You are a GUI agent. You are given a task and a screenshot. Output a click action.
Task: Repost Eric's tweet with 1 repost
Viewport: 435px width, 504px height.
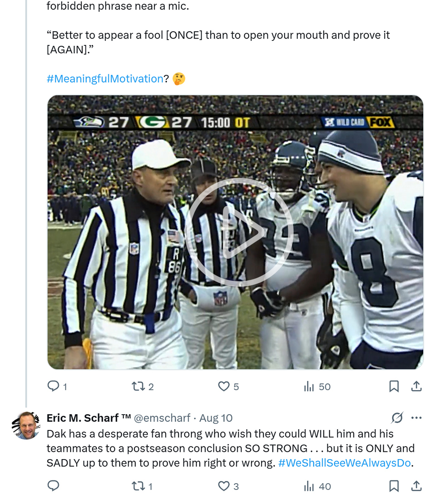137,486
